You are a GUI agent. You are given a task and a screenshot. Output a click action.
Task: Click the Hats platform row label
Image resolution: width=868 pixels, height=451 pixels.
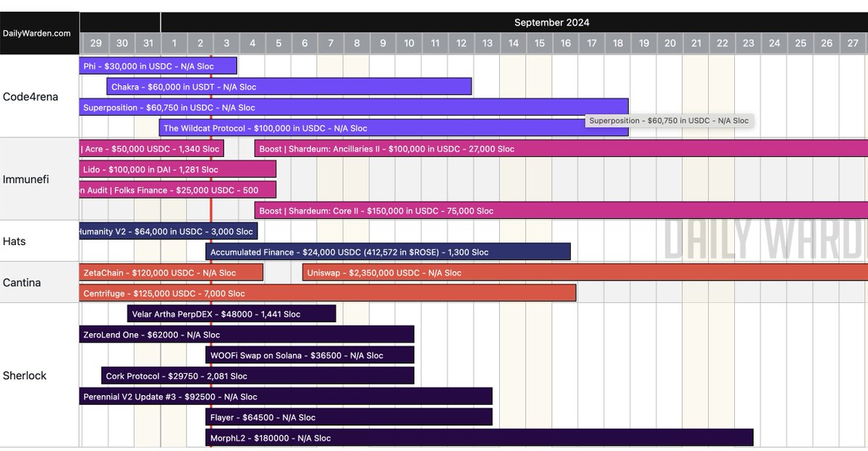click(x=14, y=241)
